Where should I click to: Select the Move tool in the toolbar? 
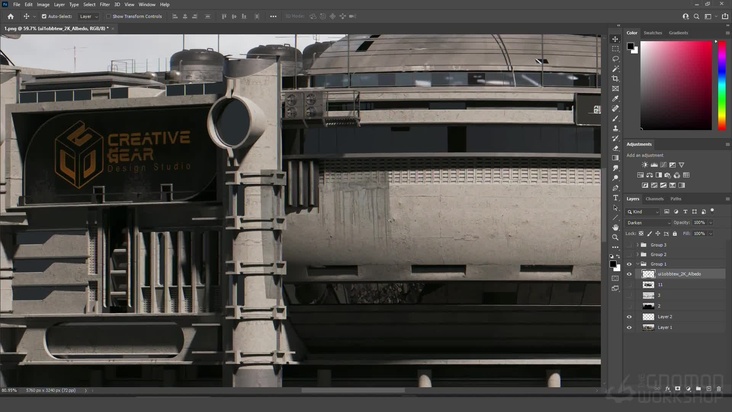tap(615, 39)
